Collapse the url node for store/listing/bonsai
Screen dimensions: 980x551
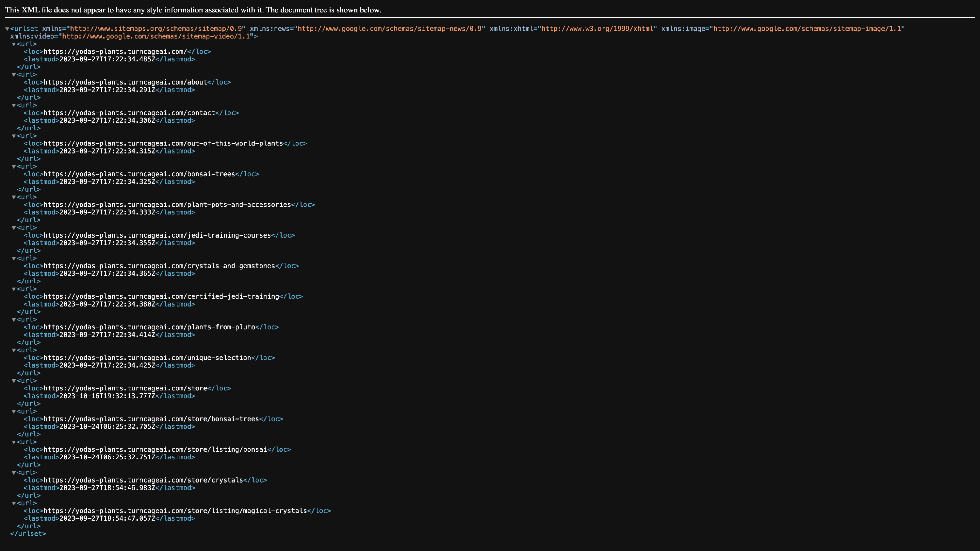pos(14,442)
